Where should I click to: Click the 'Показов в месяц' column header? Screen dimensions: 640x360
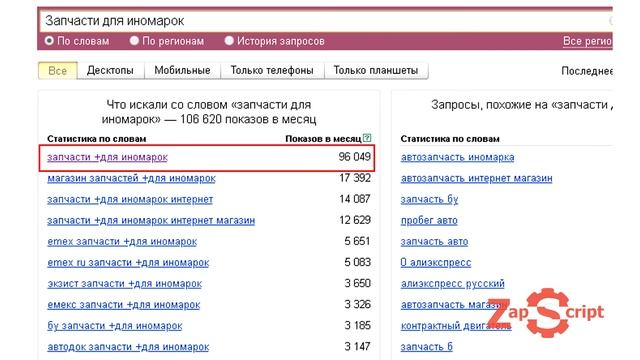tap(323, 139)
